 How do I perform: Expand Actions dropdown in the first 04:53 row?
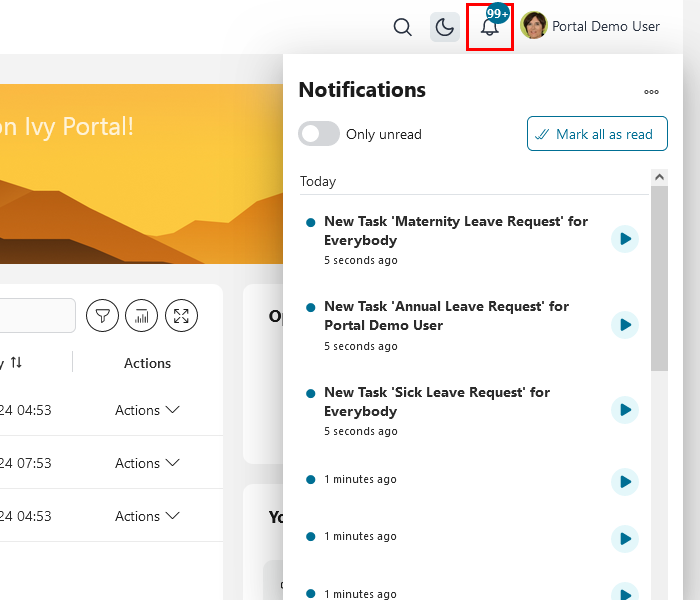click(x=147, y=410)
